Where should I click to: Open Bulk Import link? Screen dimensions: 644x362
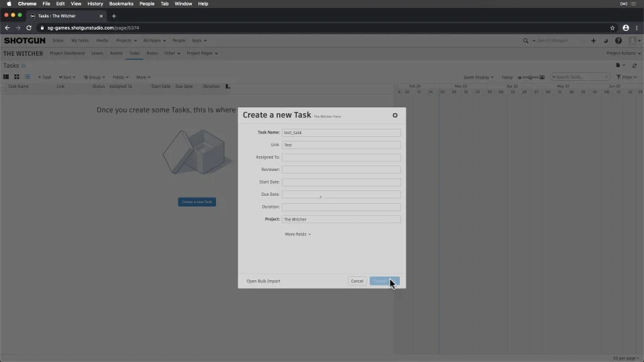(263, 281)
